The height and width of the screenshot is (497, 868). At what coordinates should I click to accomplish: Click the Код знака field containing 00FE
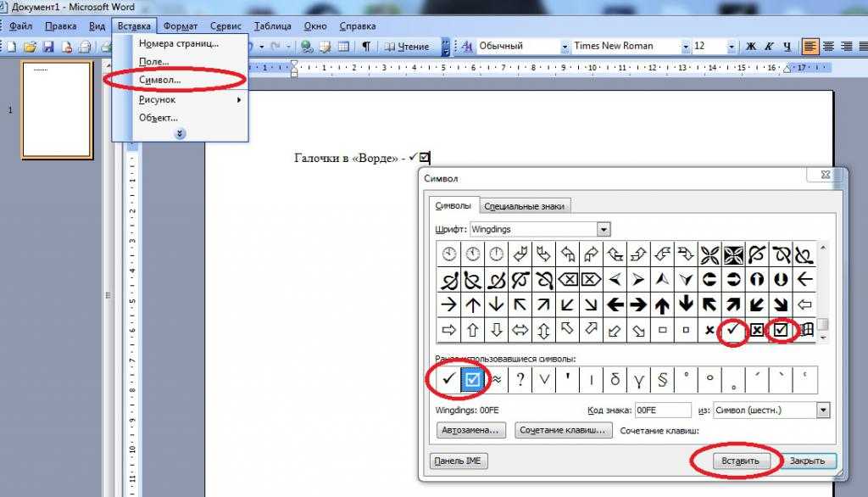tap(663, 410)
